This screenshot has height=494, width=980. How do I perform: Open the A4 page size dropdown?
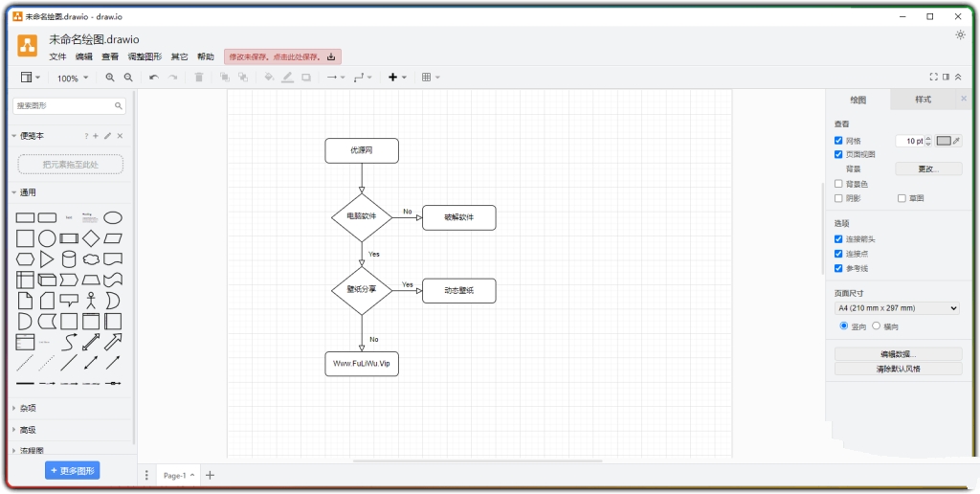[x=897, y=308]
